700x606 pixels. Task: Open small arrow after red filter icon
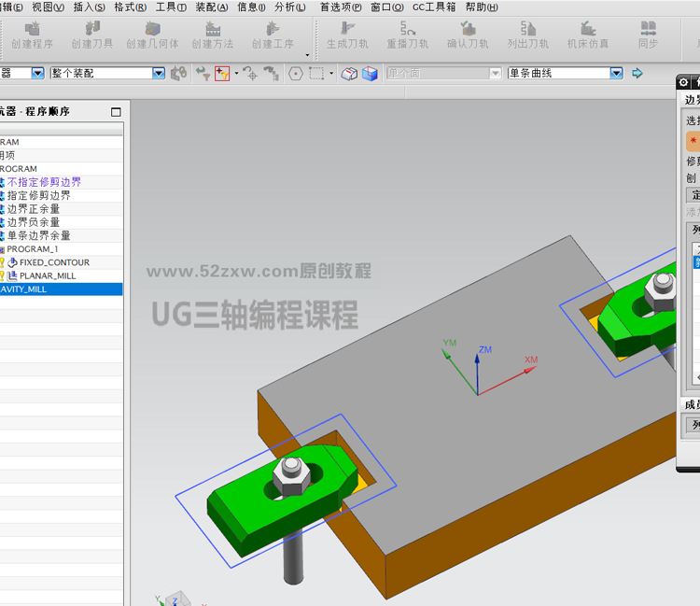[x=237, y=73]
